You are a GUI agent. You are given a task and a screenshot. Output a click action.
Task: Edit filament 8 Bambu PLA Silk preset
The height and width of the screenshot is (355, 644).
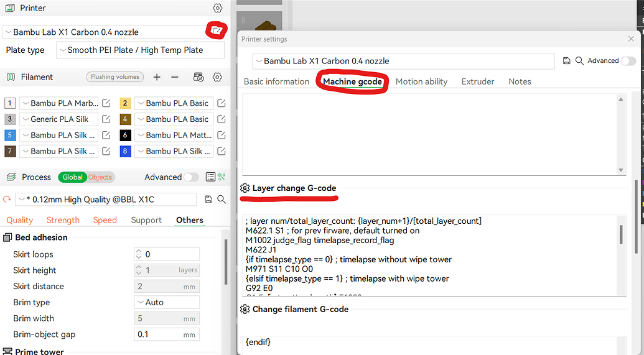(222, 151)
